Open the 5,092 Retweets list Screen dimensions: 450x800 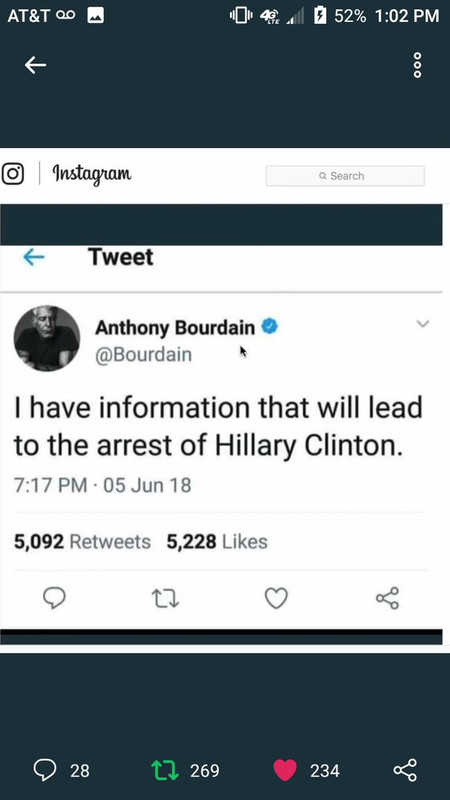82,542
